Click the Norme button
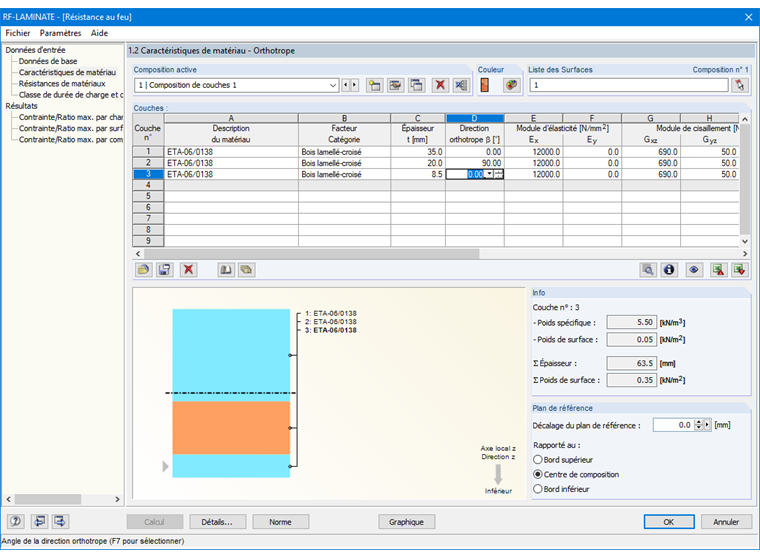The image size is (760, 558). 280,522
